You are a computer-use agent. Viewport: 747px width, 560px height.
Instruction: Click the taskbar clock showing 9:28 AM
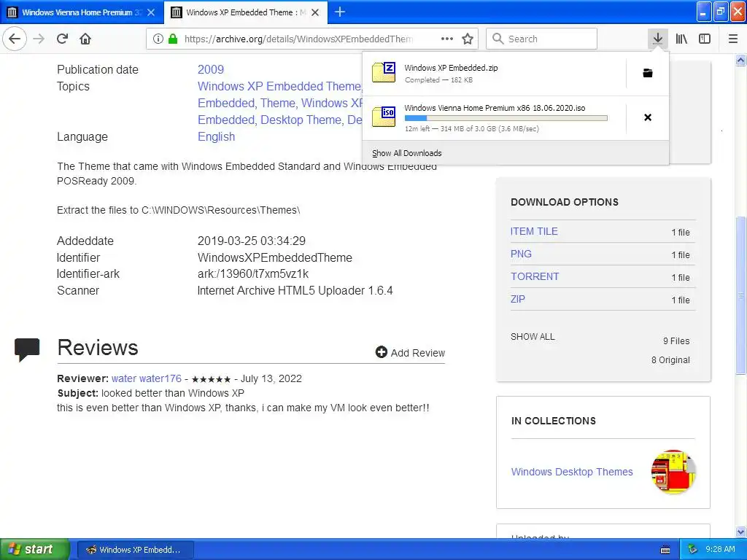tap(720, 549)
